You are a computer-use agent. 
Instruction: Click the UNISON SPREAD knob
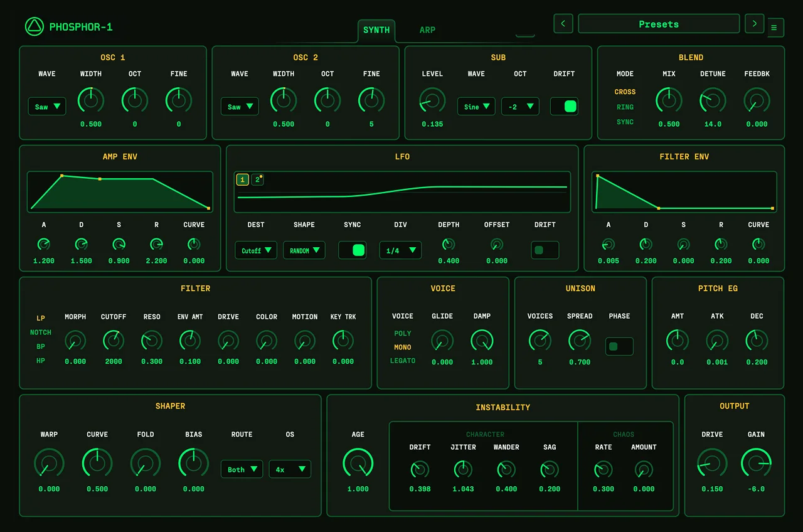(580, 341)
